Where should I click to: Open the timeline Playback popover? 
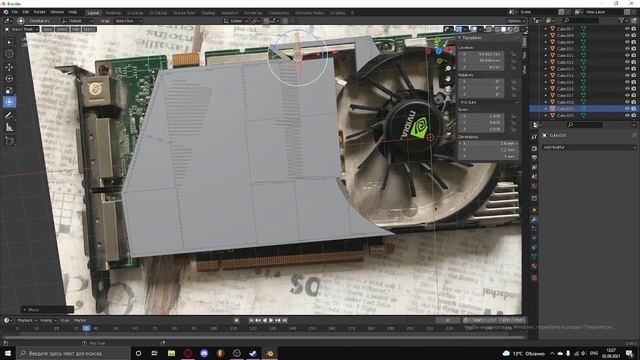pos(27,320)
